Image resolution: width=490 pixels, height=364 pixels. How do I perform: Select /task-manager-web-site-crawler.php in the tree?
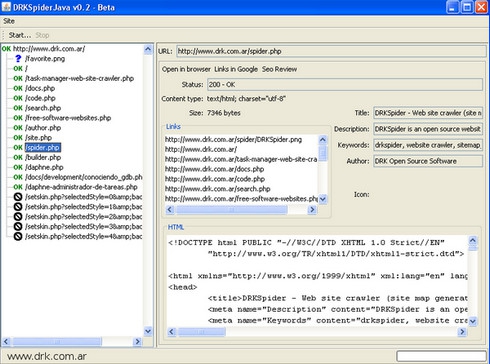click(x=79, y=78)
